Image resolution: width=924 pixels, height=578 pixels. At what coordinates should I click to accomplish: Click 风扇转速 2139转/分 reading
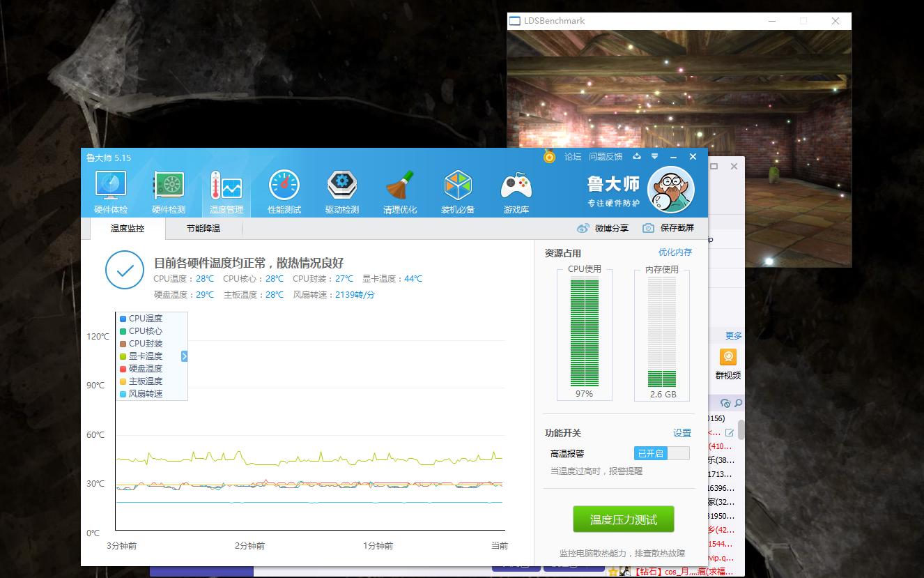click(334, 295)
